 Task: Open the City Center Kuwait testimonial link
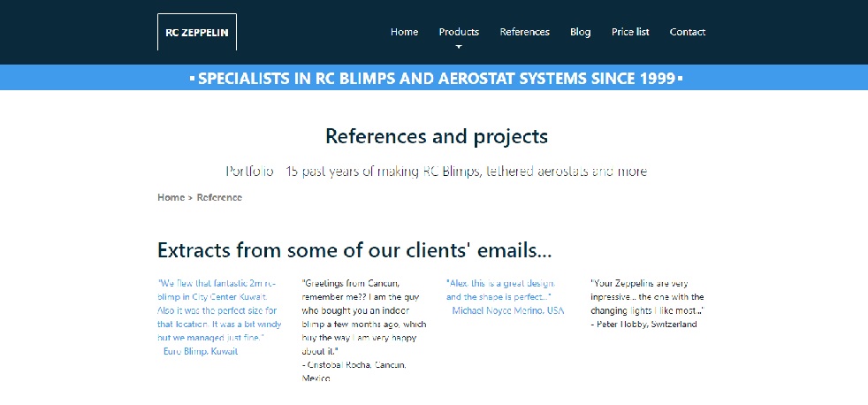point(217,310)
